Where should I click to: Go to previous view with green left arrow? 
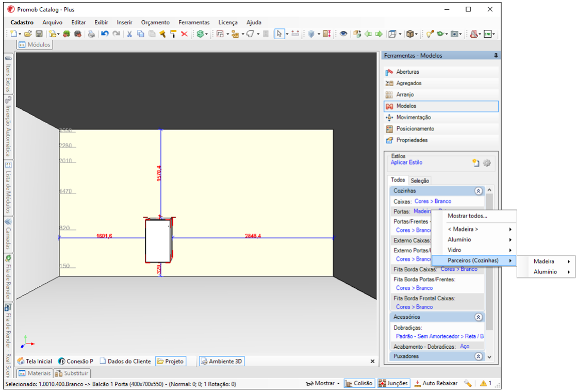point(368,34)
